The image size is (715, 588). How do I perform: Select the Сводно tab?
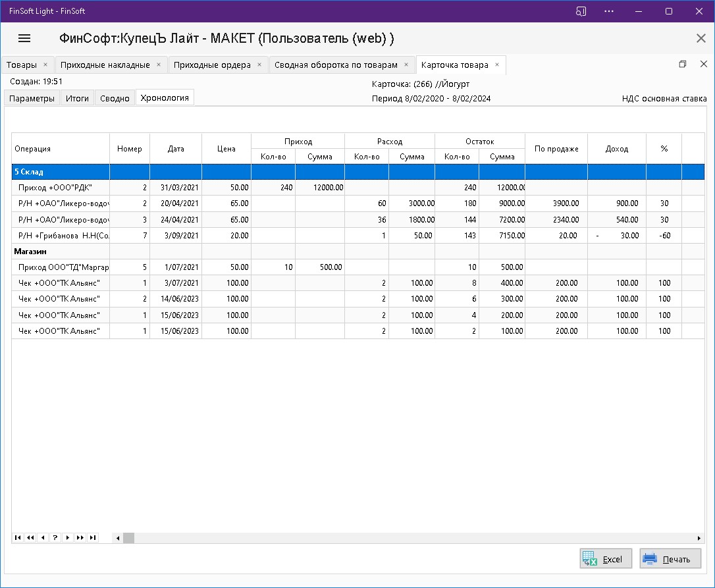pos(115,98)
